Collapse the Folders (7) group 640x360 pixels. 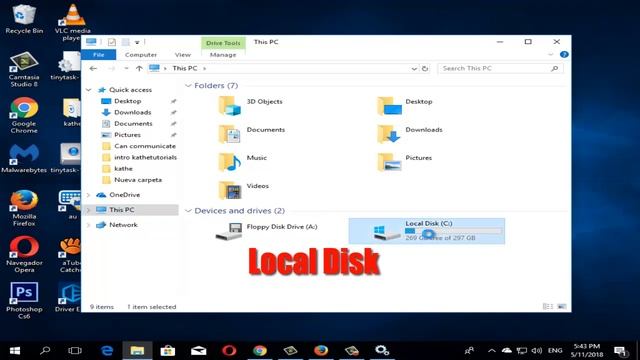[188, 86]
